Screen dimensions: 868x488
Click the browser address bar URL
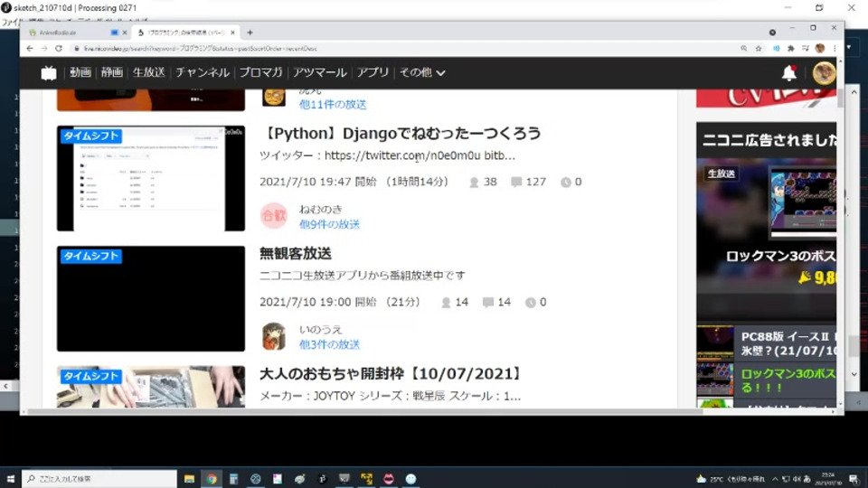coord(201,49)
